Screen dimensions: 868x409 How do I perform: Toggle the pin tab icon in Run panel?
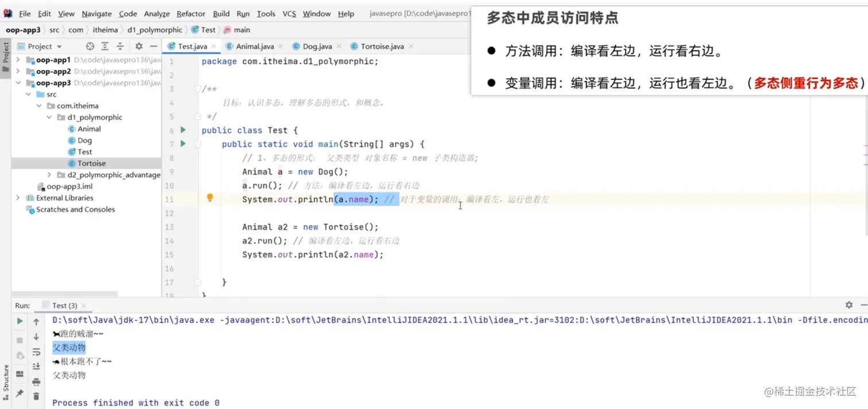click(20, 393)
